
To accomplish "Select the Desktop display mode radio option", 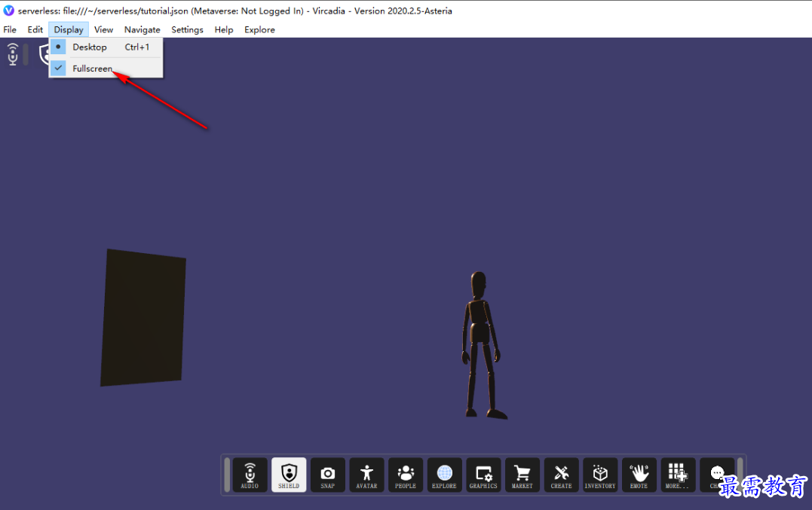I will tap(106, 47).
